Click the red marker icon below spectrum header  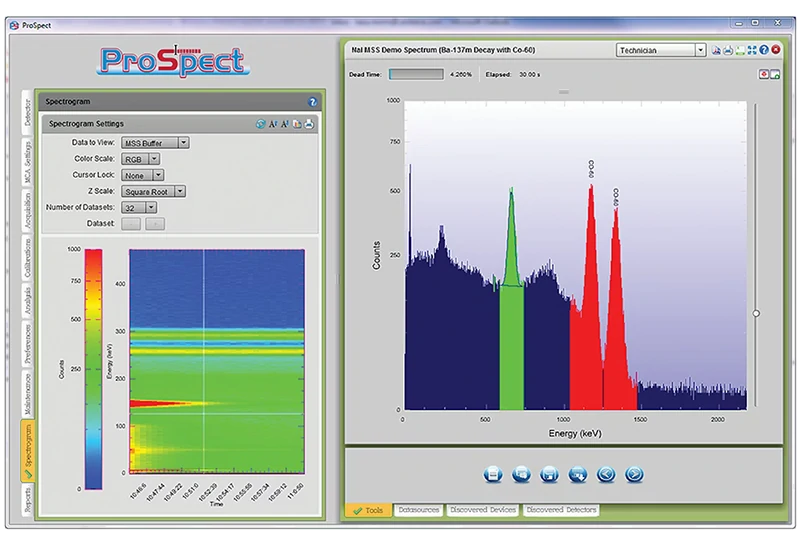tap(764, 75)
